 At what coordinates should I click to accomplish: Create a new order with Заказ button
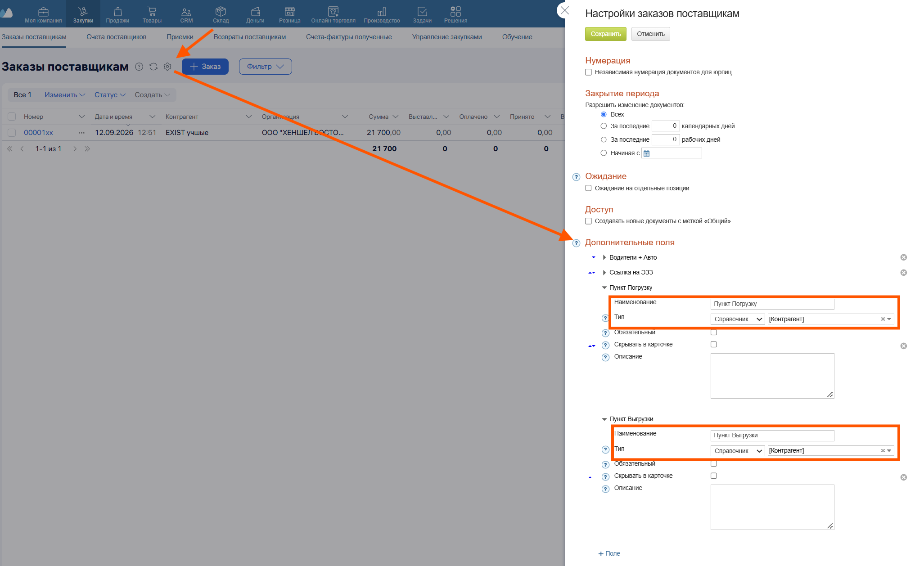(205, 67)
